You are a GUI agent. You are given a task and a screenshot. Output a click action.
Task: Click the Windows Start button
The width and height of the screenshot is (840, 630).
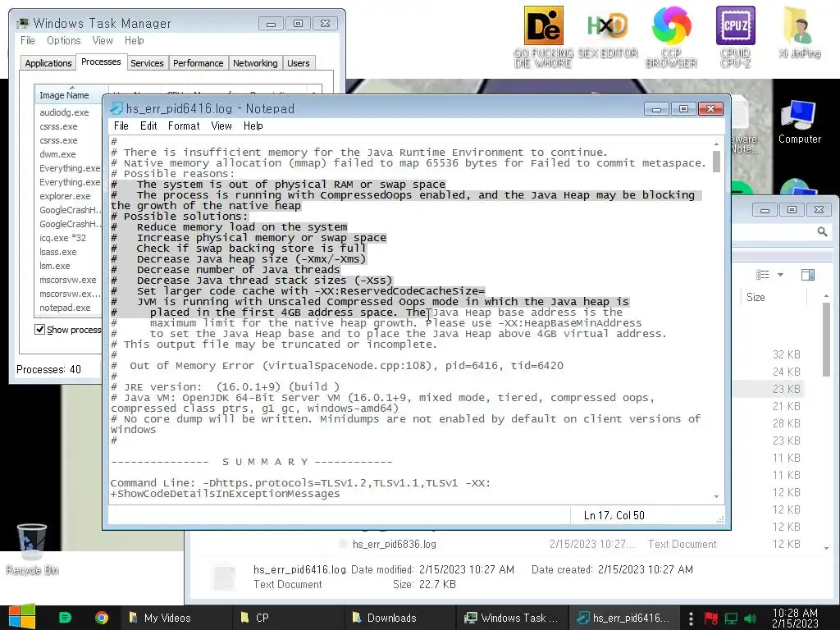pyautogui.click(x=22, y=617)
